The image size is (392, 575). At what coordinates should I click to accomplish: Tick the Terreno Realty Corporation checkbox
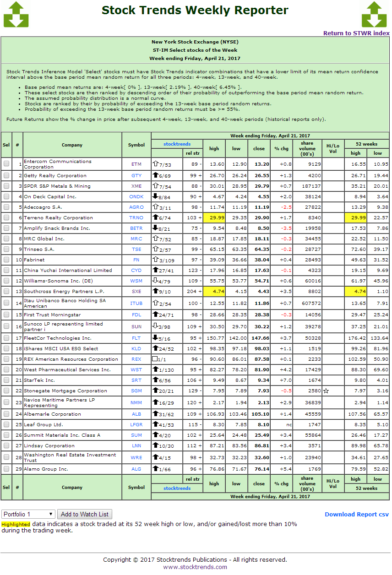(6, 217)
